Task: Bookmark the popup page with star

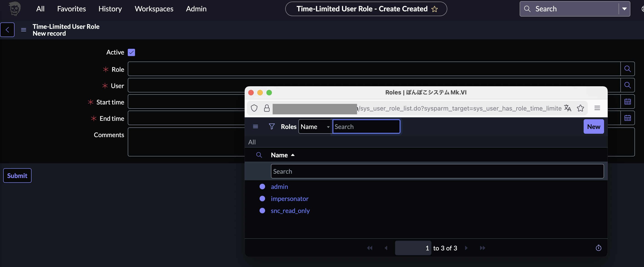Action: click(580, 108)
